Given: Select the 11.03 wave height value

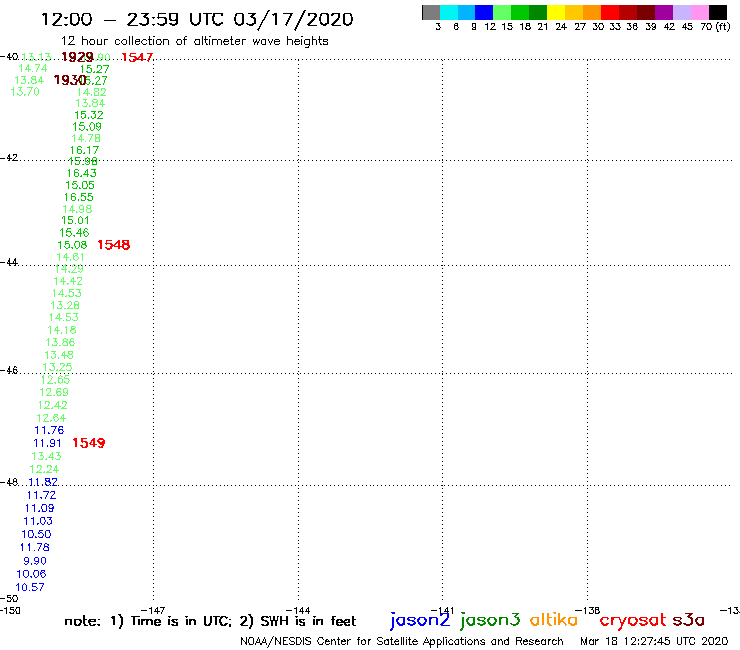Looking at the screenshot, I should (x=38, y=521).
